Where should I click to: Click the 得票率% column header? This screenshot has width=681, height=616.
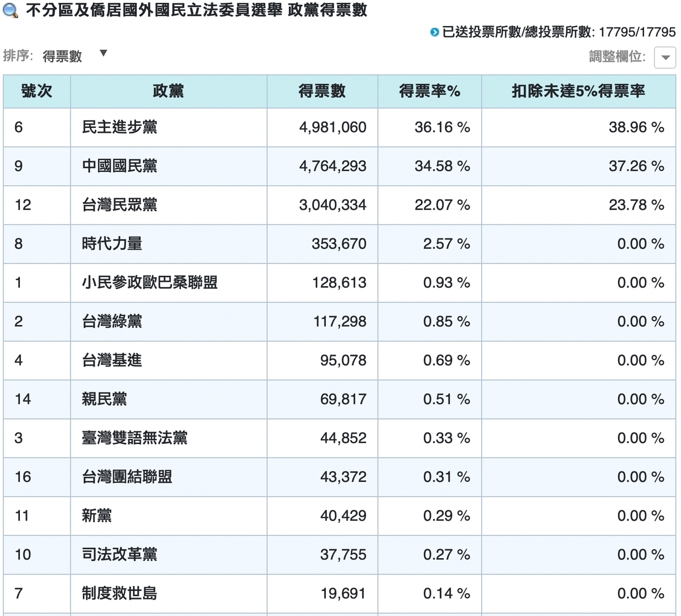tap(430, 91)
